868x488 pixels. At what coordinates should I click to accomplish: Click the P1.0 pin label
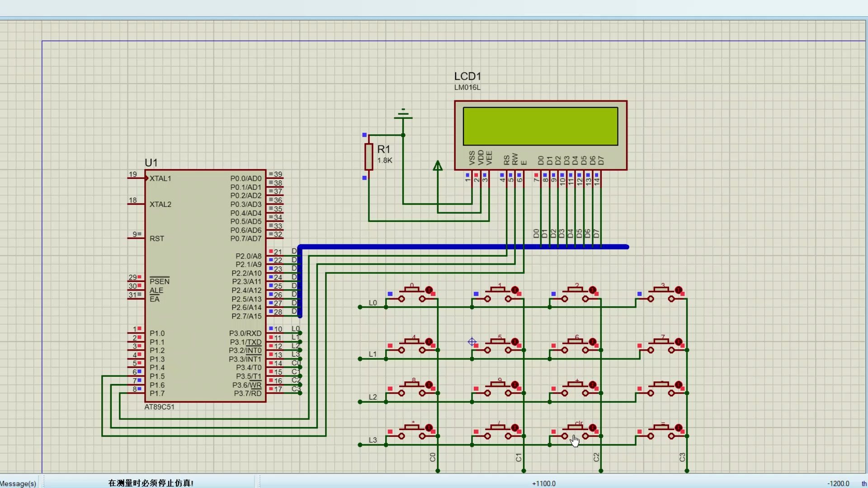[157, 333]
